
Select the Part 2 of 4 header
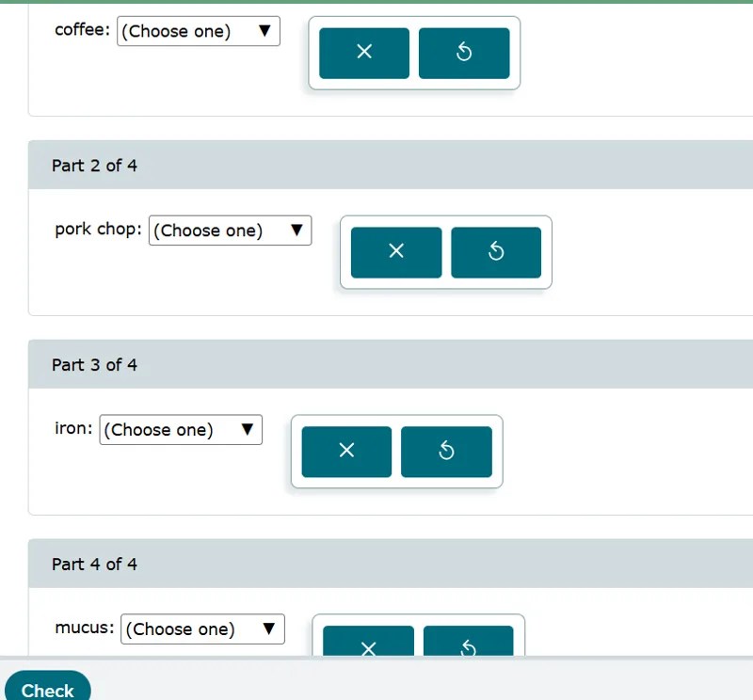pos(391,165)
